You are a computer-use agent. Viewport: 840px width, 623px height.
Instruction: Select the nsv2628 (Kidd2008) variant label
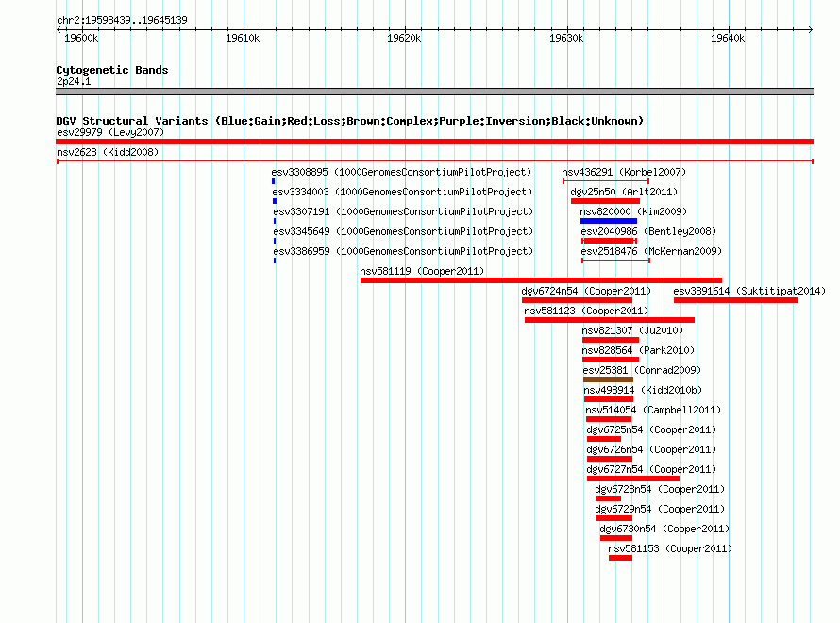(108, 152)
